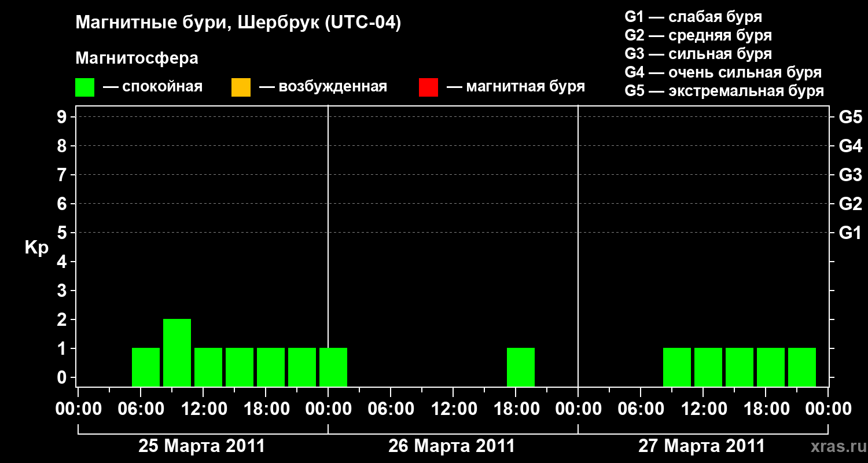Click the first green bar on 27 March
868x463 pixels.
tap(677, 367)
